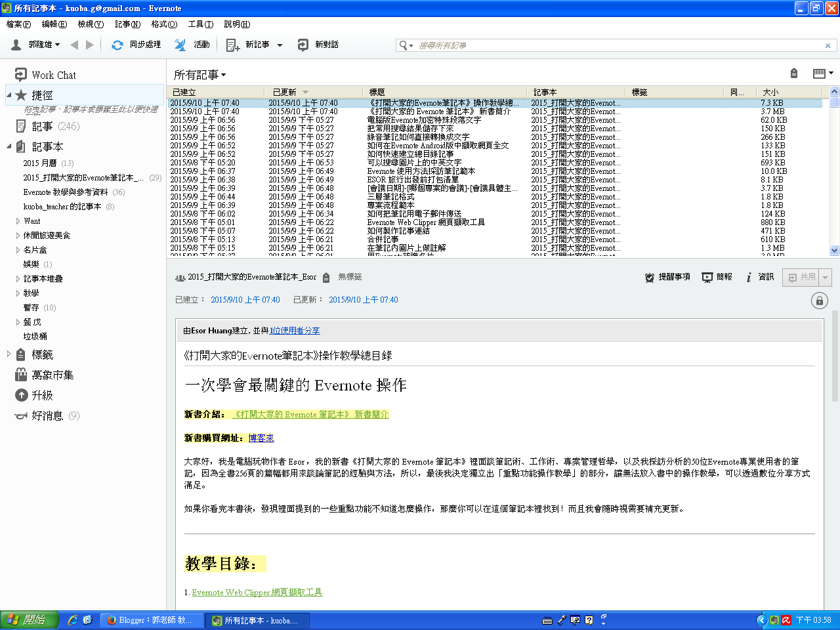The width and height of the screenshot is (840, 630).
Task: Open the 記事 (246) notes list
Action: coord(47,126)
